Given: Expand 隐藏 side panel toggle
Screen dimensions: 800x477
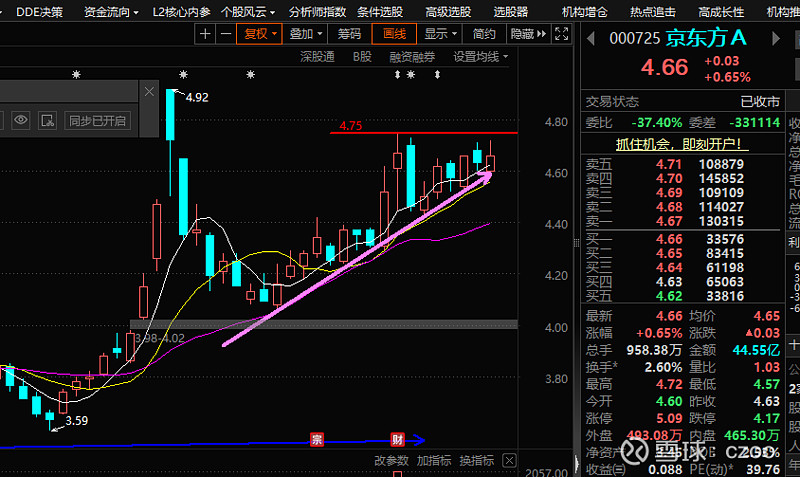Looking at the screenshot, I should point(528,34).
